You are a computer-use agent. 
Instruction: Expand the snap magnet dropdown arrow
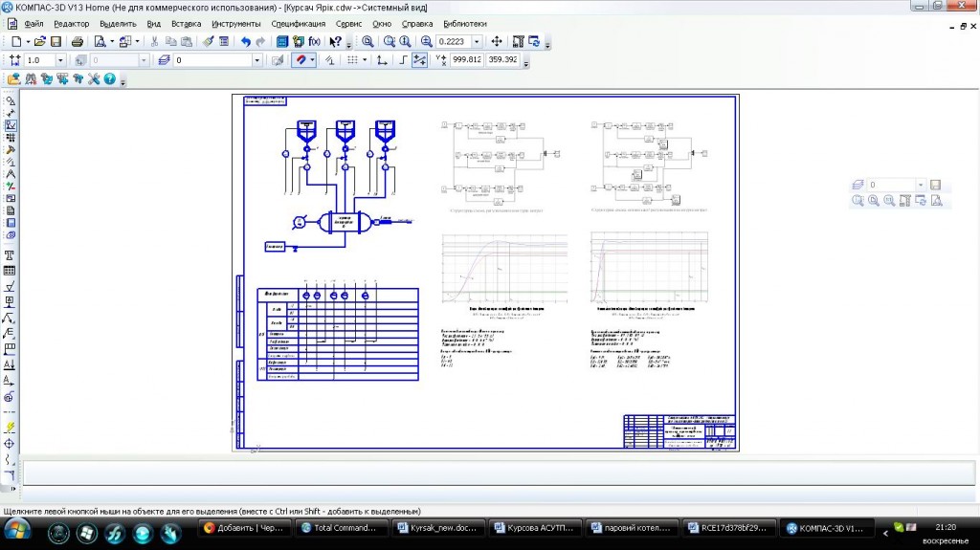pos(312,60)
